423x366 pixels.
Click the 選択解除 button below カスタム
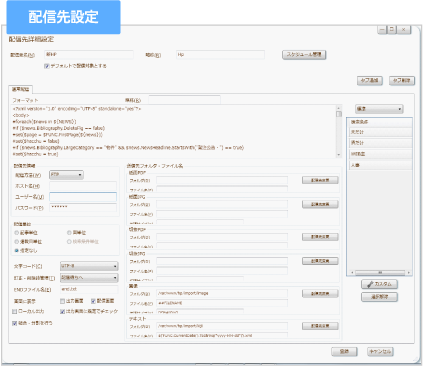(380, 297)
